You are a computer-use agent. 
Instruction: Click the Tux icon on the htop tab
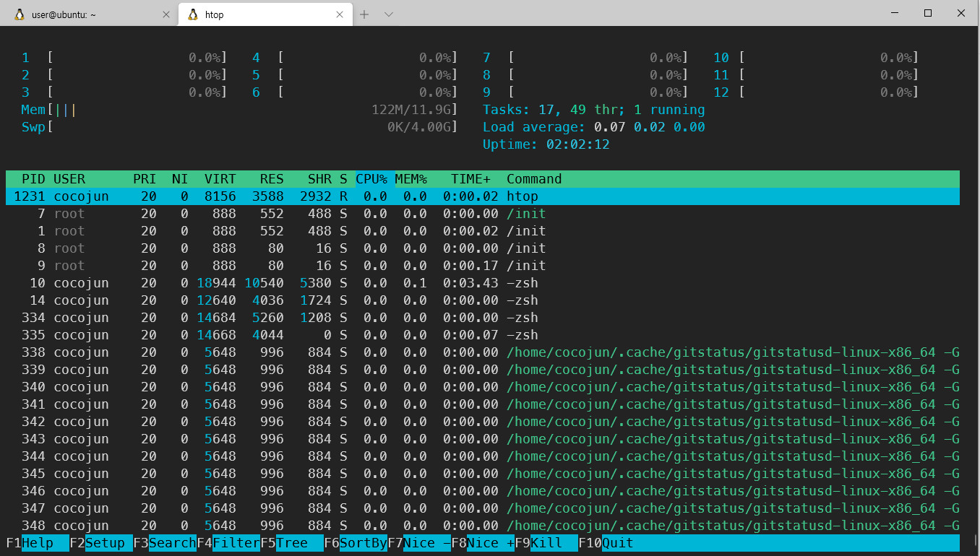pos(193,14)
